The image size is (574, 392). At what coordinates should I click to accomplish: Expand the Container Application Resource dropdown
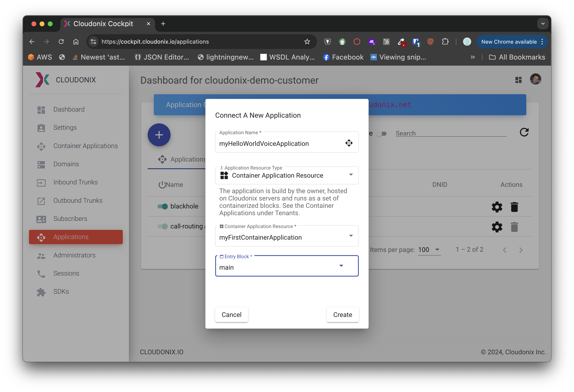[287, 237]
